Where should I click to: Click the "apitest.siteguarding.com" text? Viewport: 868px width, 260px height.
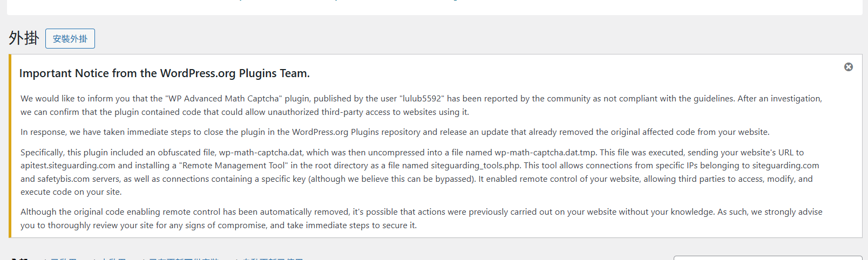click(x=68, y=166)
